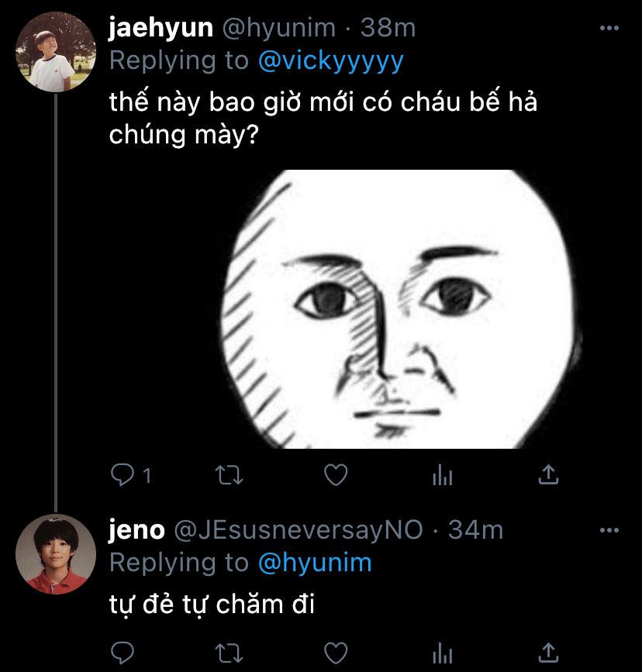View analytics for jeno's tweet
642x672 pixels.
(442, 654)
